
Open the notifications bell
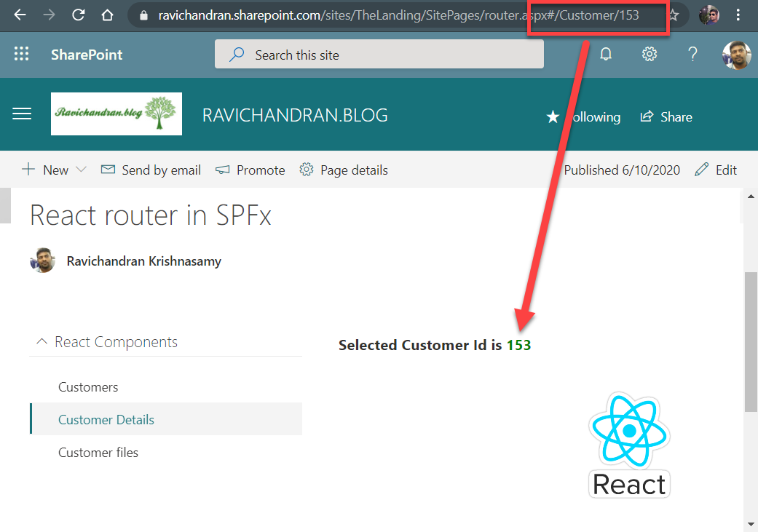pos(606,54)
